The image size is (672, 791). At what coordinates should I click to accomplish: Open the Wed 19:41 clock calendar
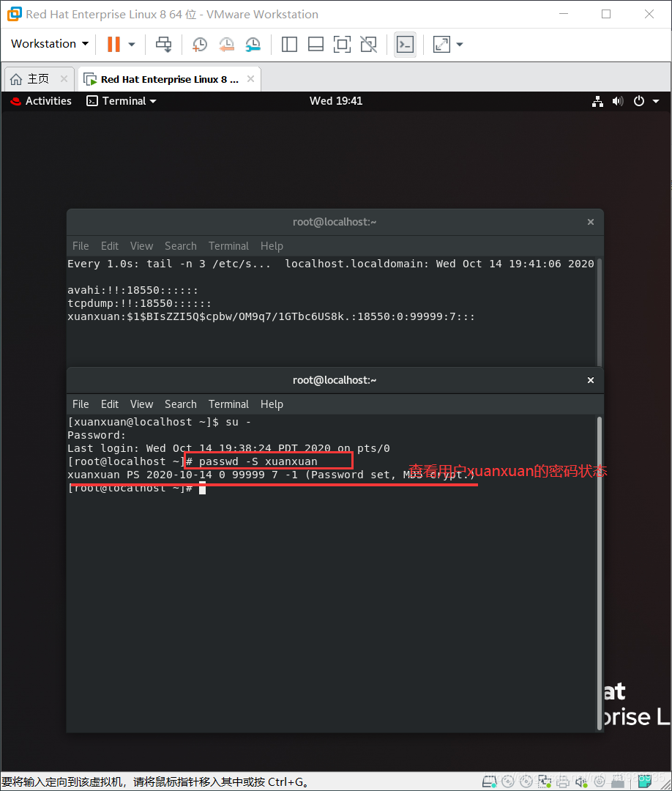(336, 101)
